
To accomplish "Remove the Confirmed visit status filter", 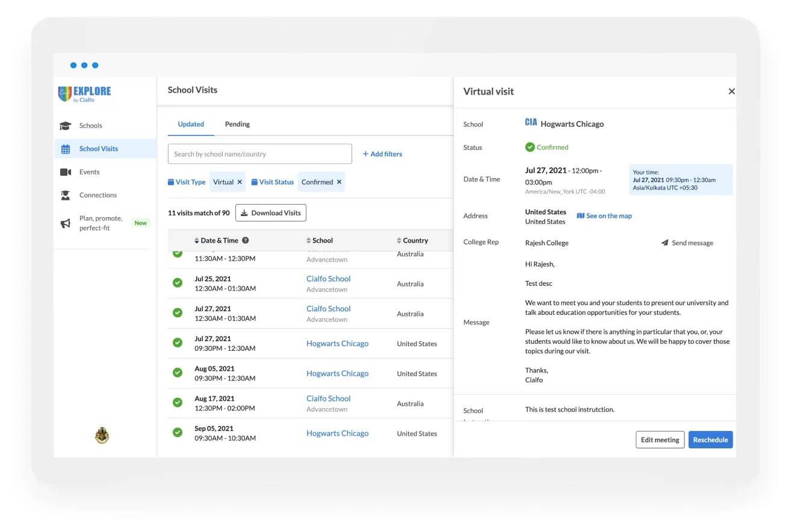I will click(x=339, y=182).
